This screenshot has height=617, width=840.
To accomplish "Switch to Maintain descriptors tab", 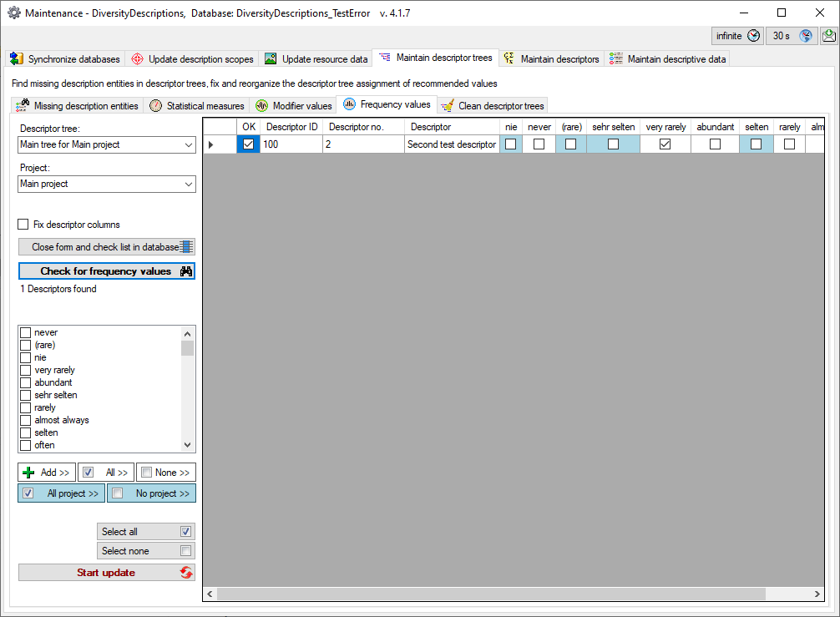I will tap(551, 59).
